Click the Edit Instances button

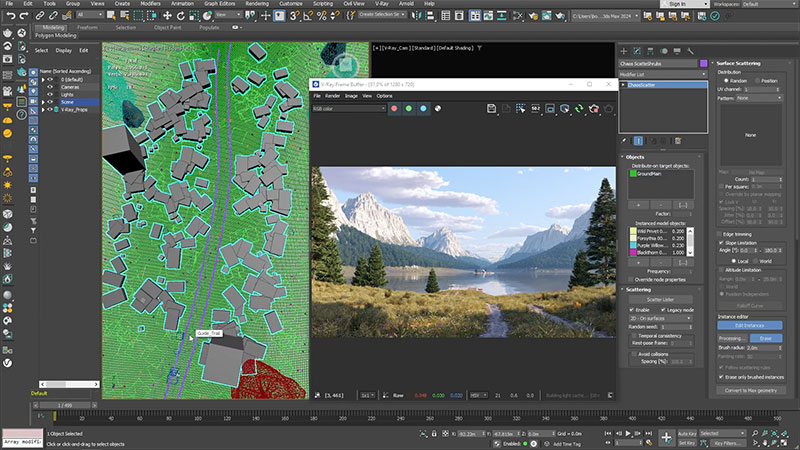coord(750,326)
